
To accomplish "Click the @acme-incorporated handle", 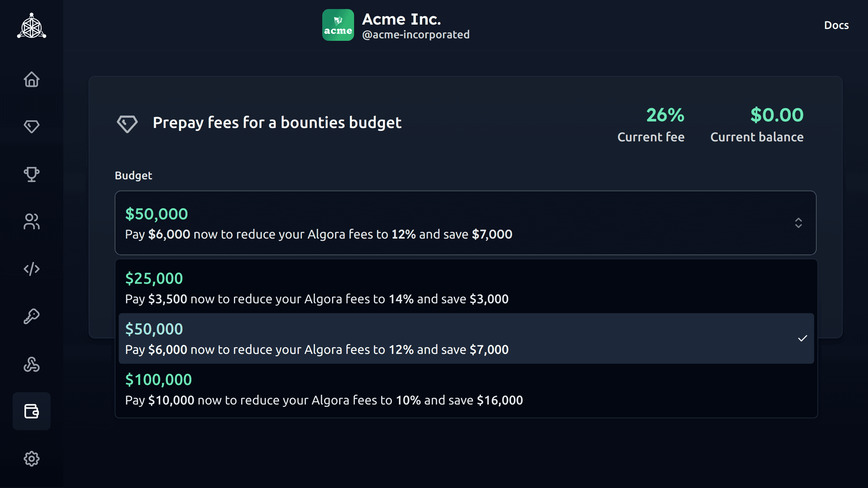I will pyautogui.click(x=416, y=35).
